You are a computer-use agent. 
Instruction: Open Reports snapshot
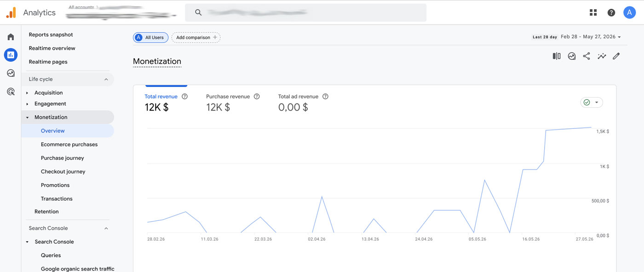tap(51, 35)
